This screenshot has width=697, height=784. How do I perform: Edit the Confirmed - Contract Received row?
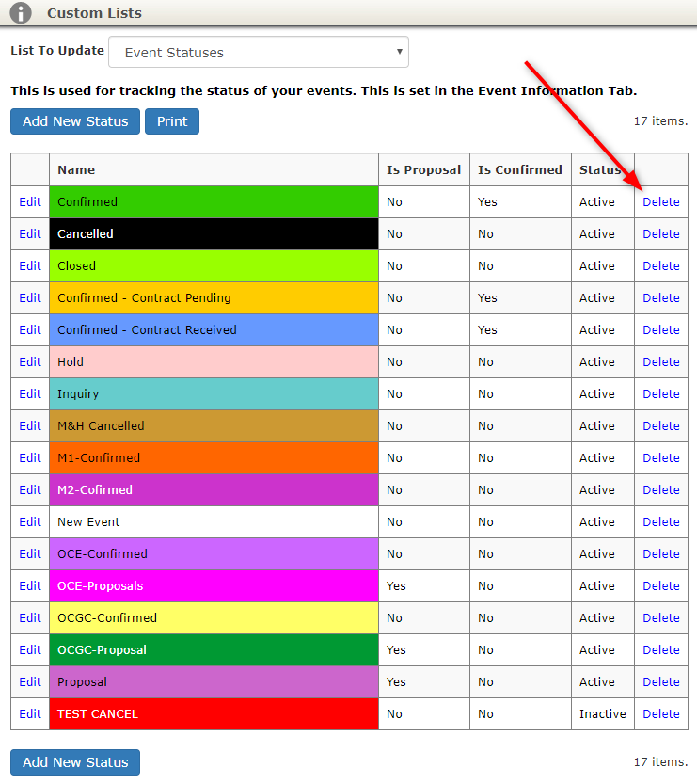point(30,330)
